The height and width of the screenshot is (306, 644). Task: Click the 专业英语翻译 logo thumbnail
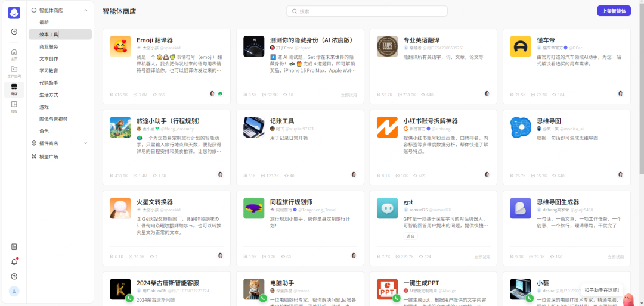(x=388, y=46)
